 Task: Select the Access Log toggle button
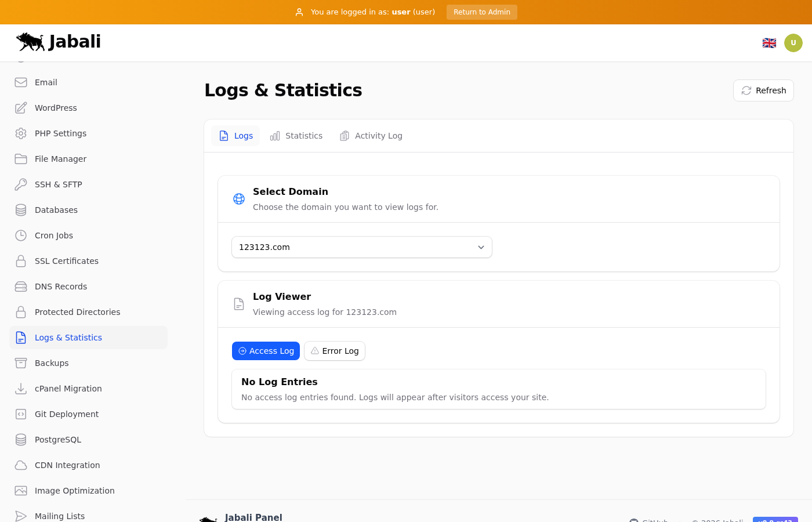point(266,351)
